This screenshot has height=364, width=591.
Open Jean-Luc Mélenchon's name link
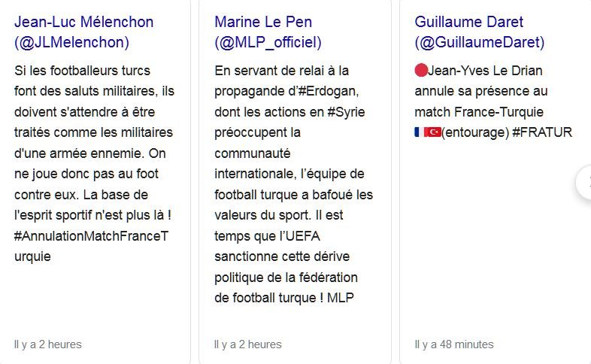click(83, 22)
